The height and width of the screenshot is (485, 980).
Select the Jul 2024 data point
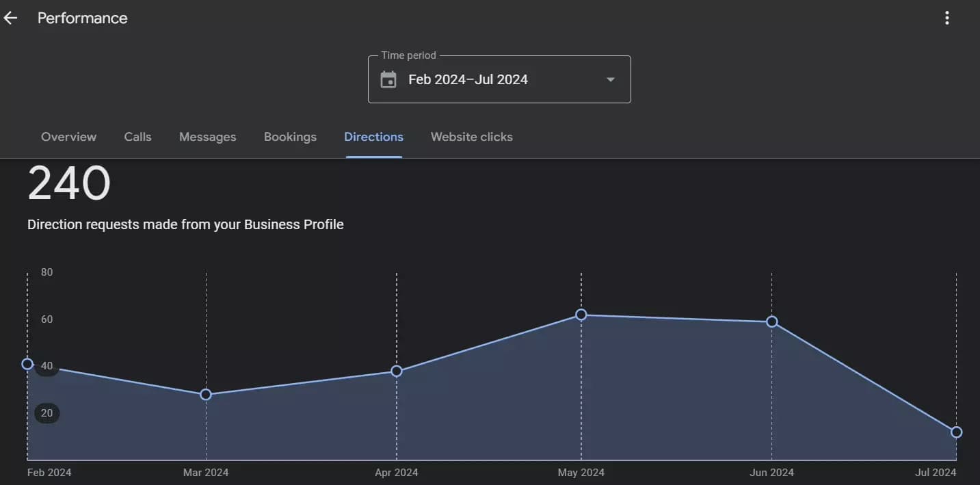click(x=956, y=432)
